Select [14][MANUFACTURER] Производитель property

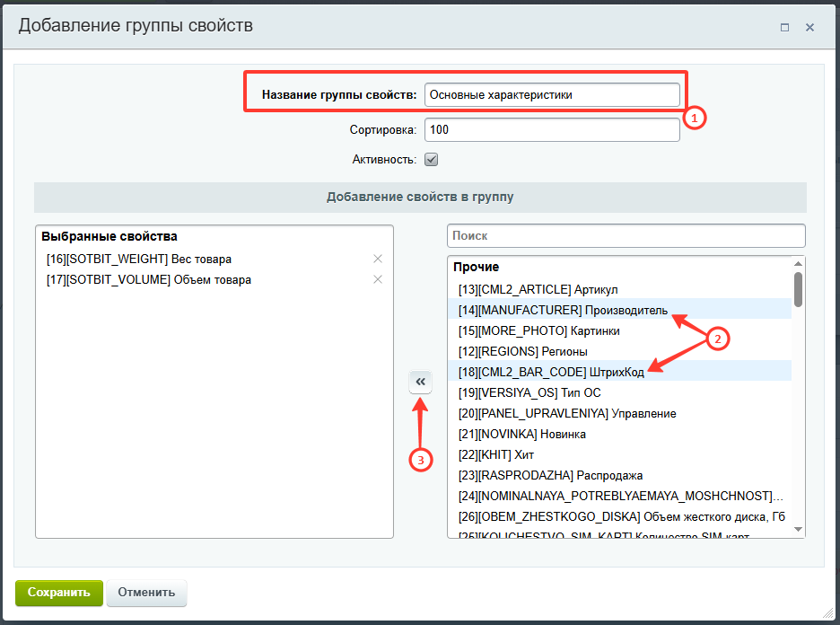tap(619, 311)
